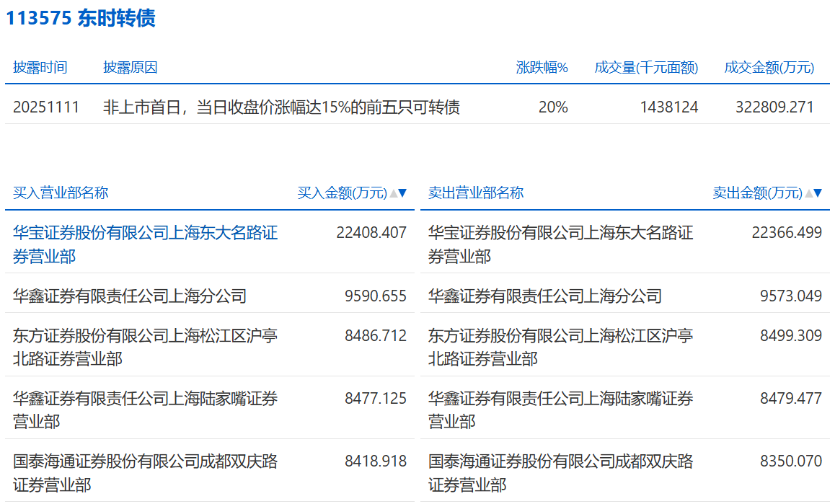This screenshot has width=835, height=504.
Task: Select 披露时间 column header
Action: [x=40, y=68]
